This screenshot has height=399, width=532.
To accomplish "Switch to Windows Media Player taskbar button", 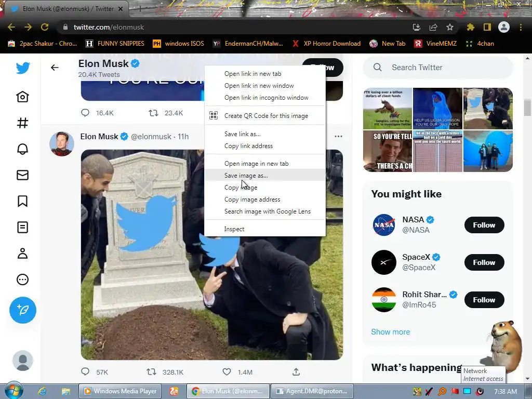I will [120, 391].
